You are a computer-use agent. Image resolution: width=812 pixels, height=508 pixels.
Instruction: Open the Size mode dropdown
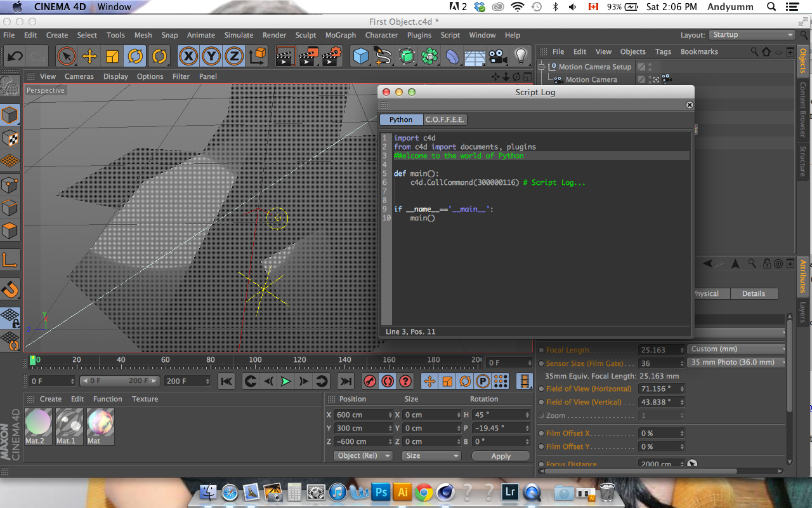pos(431,456)
